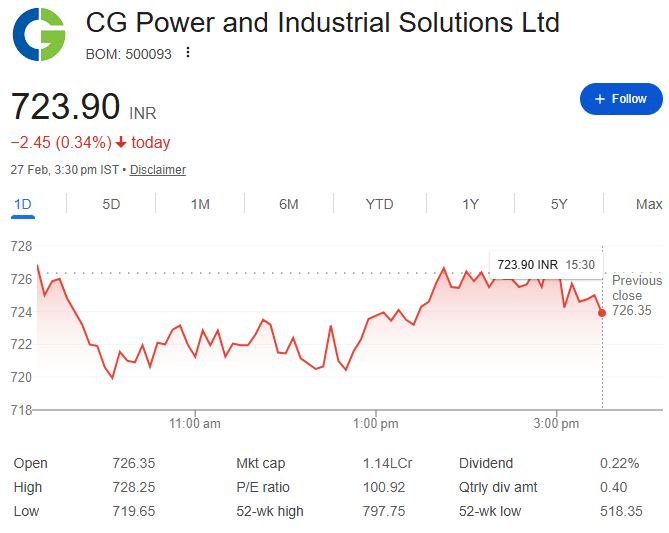Image resolution: width=669 pixels, height=533 pixels.
Task: View the 1Y chart range
Action: [470, 204]
